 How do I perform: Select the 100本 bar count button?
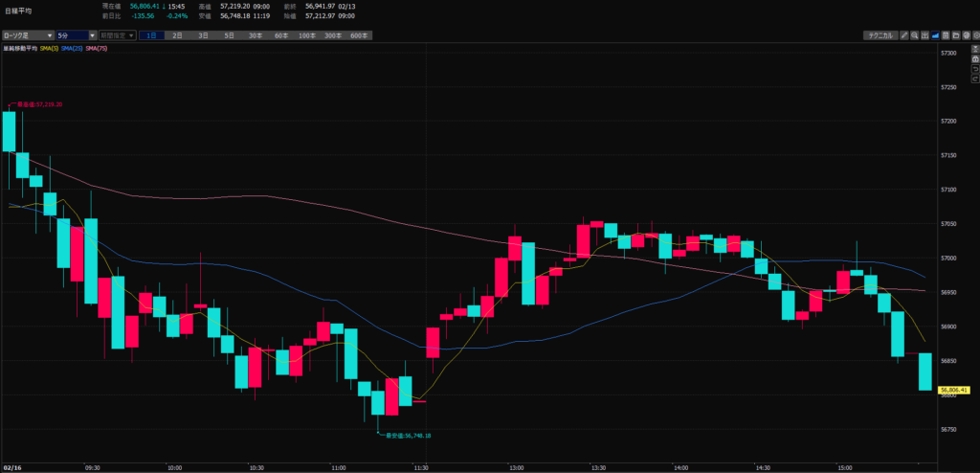(x=306, y=35)
